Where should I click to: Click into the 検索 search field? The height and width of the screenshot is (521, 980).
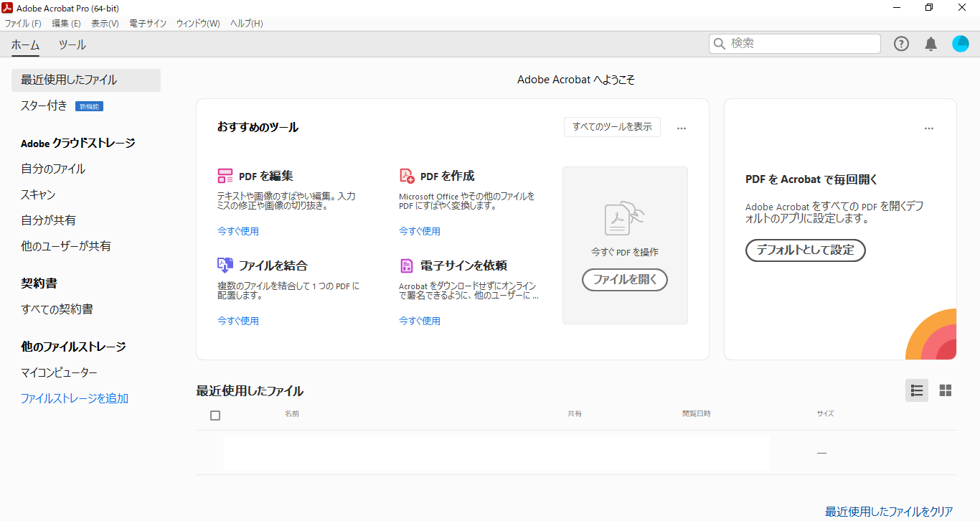click(x=795, y=44)
